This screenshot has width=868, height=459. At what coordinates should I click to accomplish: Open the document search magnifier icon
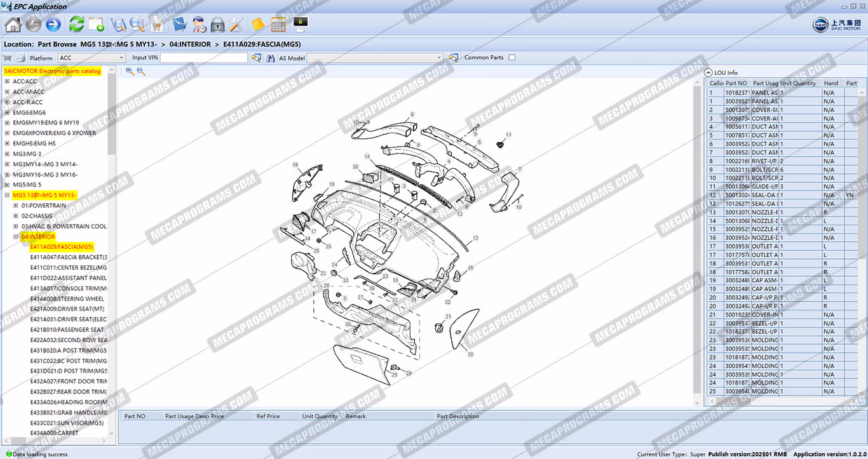pyautogui.click(x=118, y=25)
